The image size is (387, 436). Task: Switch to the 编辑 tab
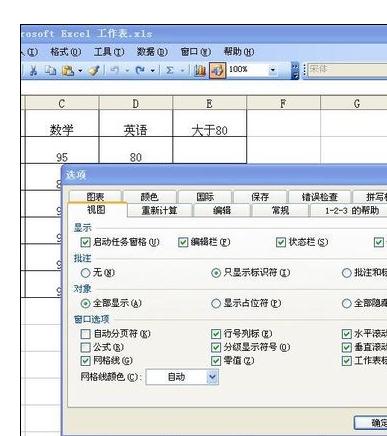coord(222,211)
